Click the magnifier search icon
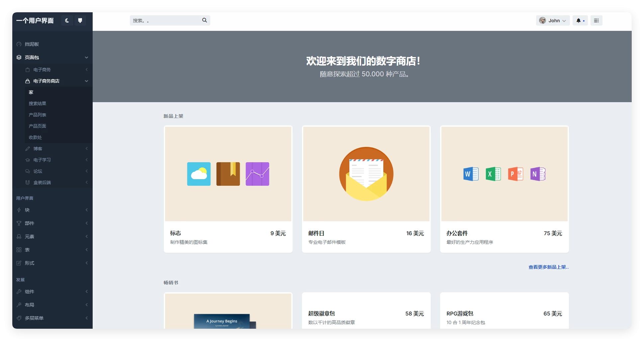The width and height of the screenshot is (644, 341). pyautogui.click(x=205, y=20)
